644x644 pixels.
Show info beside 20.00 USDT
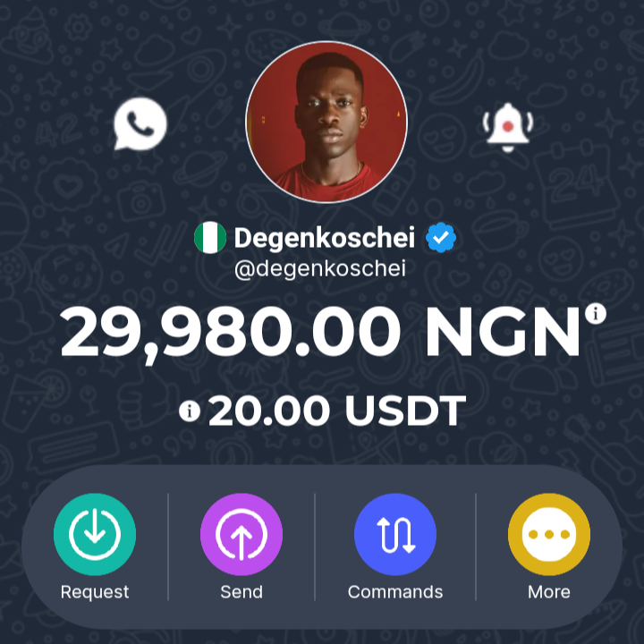click(190, 411)
